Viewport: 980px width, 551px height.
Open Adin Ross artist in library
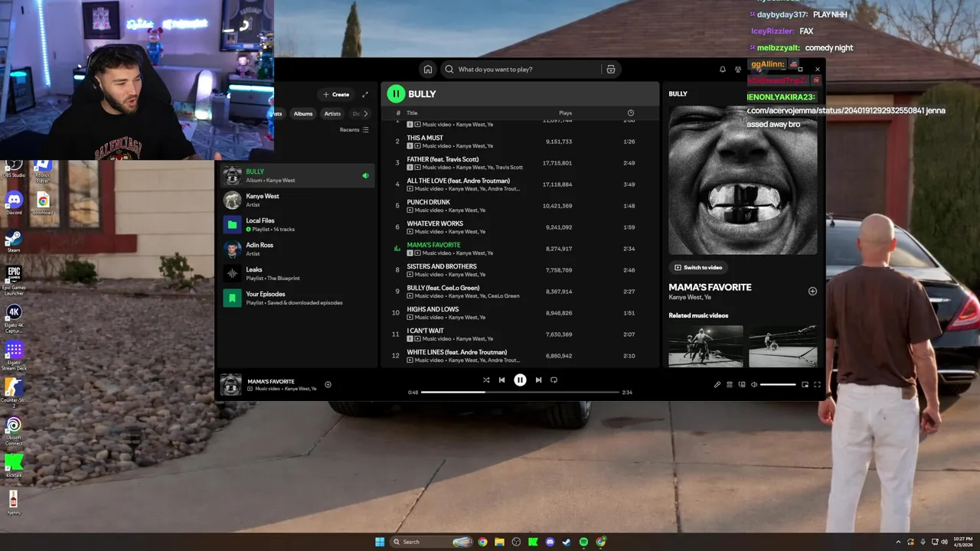coord(296,249)
